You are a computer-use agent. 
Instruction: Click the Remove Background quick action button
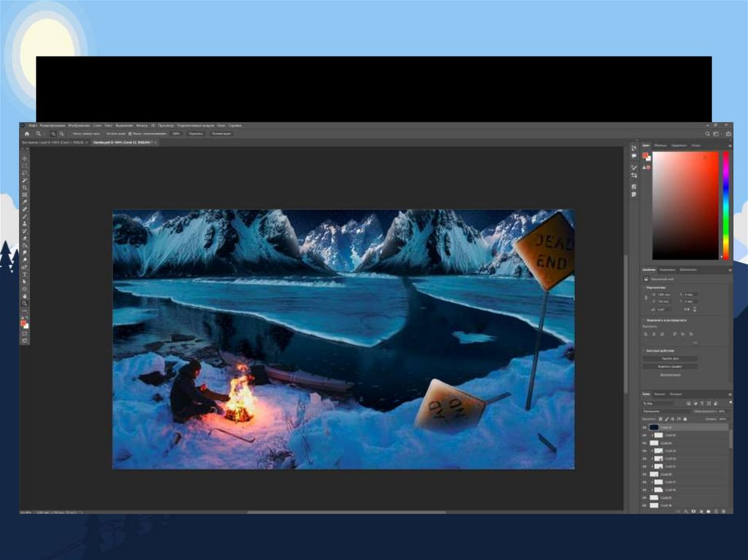(670, 358)
